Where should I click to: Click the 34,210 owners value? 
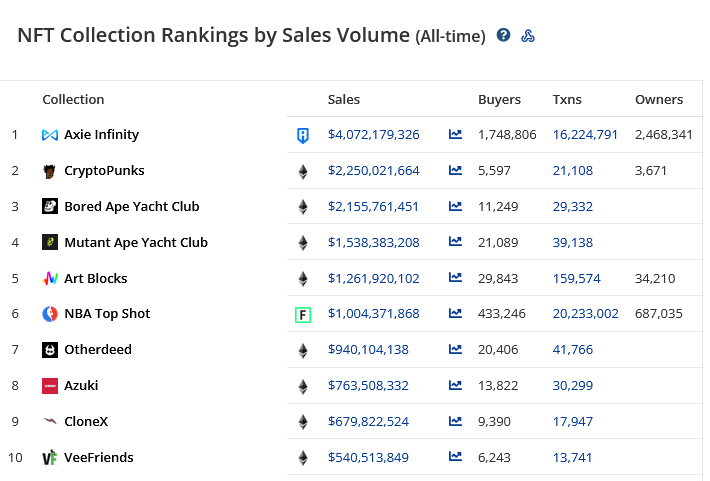coord(655,278)
